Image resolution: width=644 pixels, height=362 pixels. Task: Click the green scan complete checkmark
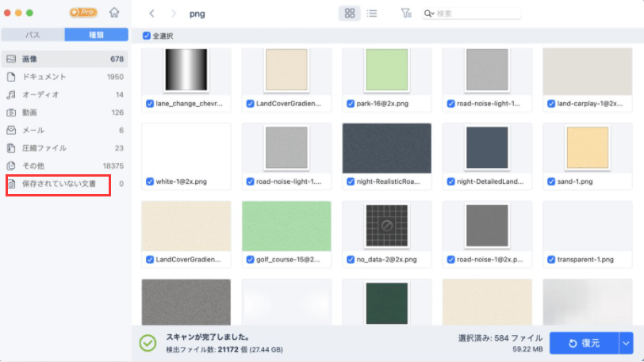click(x=148, y=343)
